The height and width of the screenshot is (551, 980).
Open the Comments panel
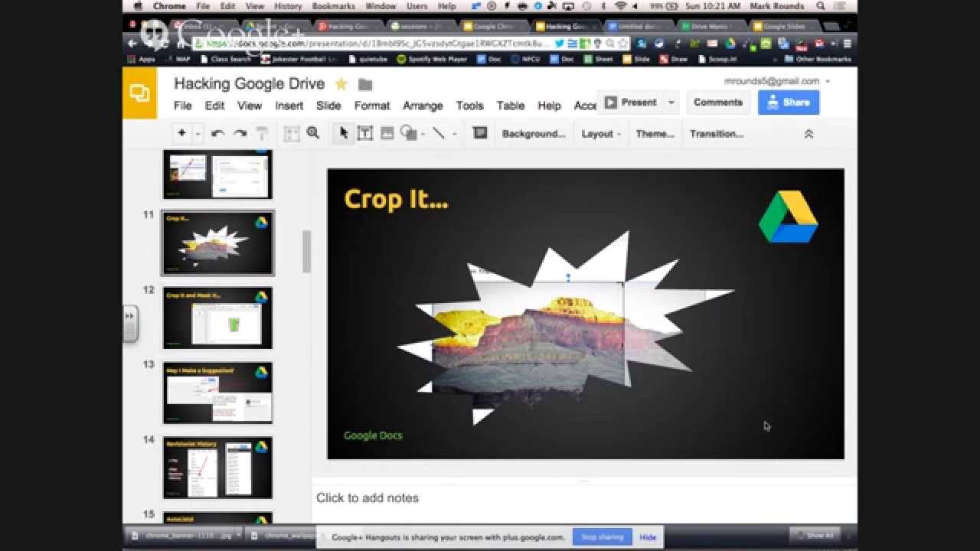(x=718, y=103)
